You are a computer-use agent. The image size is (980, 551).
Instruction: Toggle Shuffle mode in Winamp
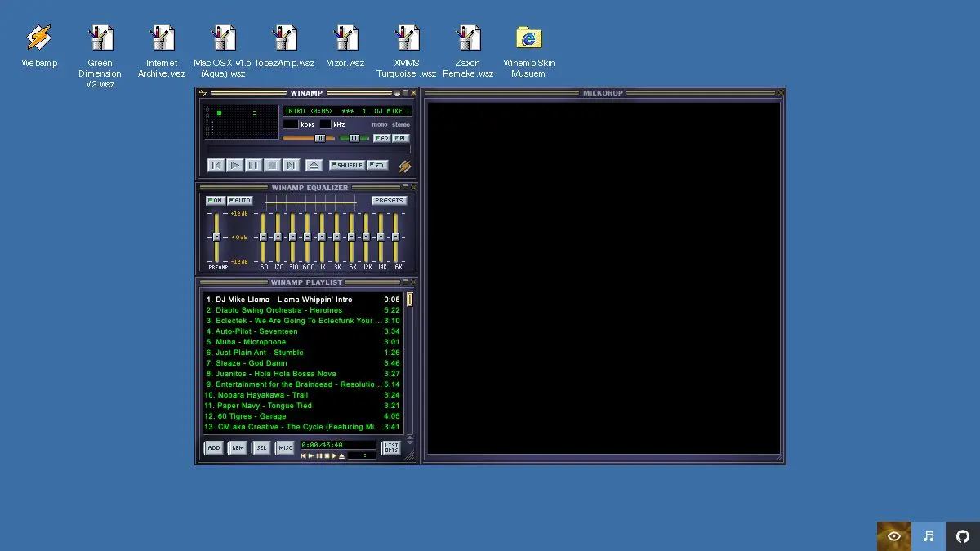pyautogui.click(x=347, y=165)
